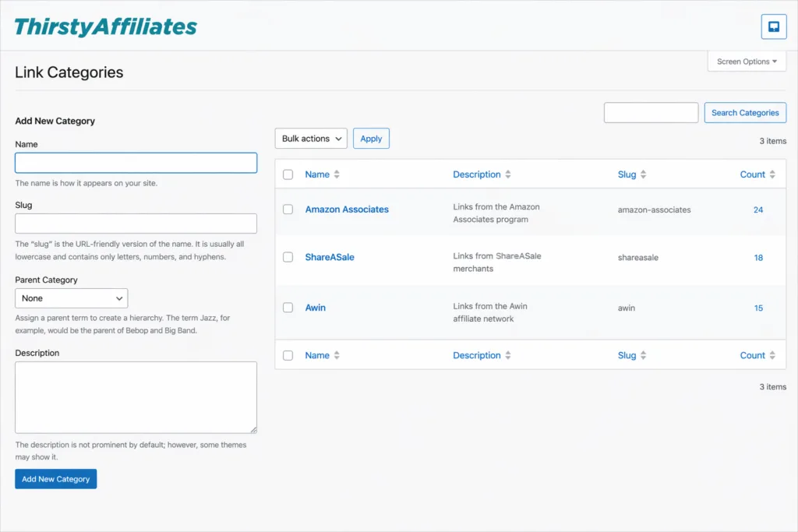Click the Search Categories button

click(x=745, y=113)
